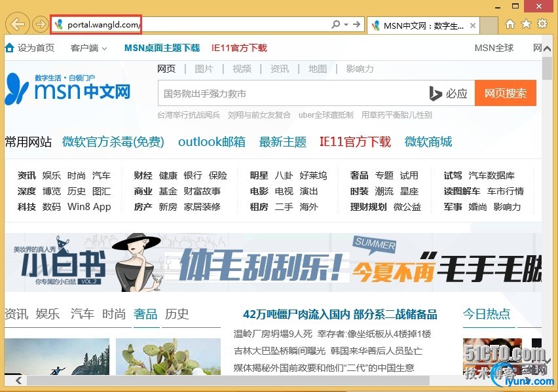
Task: Click the MSN中文网 butterfly logo
Action: tap(67, 89)
